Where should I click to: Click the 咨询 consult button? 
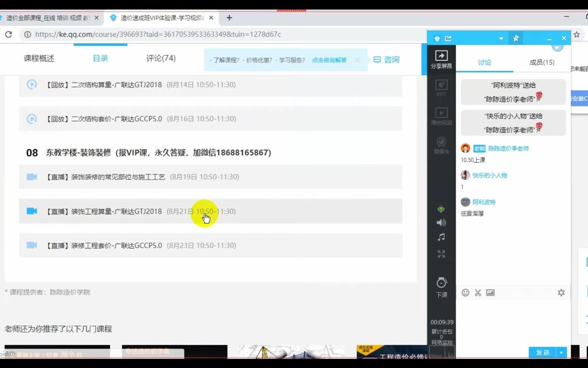[x=387, y=60]
